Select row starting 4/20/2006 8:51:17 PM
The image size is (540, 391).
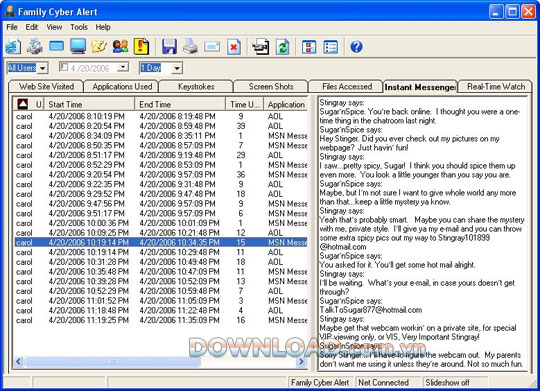(160, 155)
